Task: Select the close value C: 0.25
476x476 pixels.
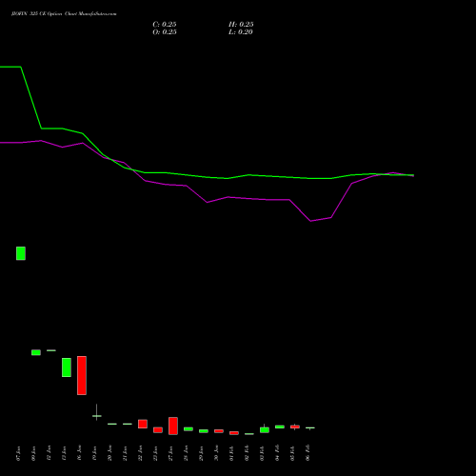Action: pyautogui.click(x=165, y=25)
